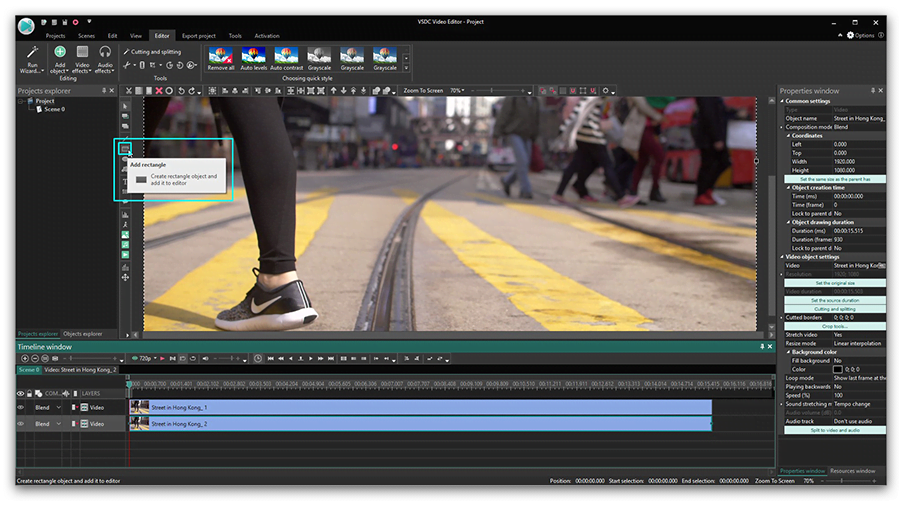
Task: Run the Wizard tool
Action: click(x=32, y=59)
